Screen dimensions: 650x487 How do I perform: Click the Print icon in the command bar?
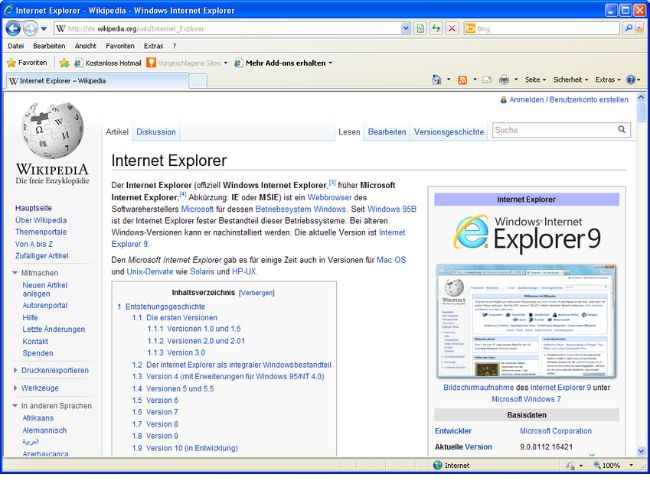pos(504,80)
